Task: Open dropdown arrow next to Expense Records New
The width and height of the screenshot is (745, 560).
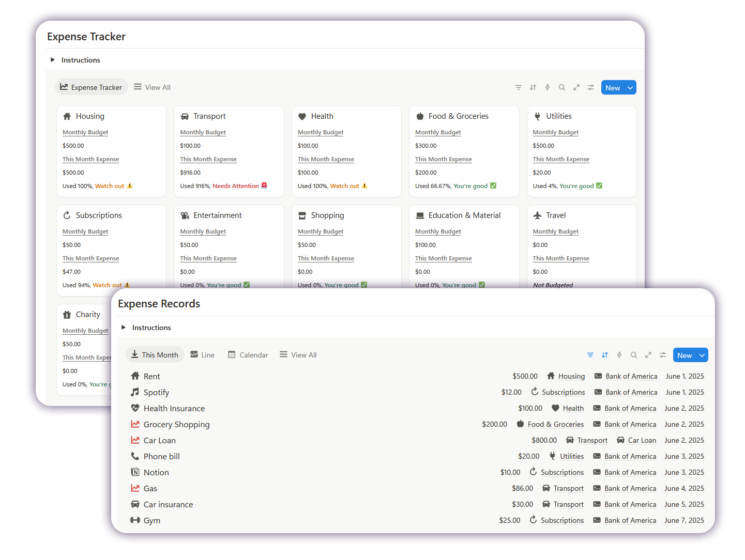Action: [x=702, y=355]
